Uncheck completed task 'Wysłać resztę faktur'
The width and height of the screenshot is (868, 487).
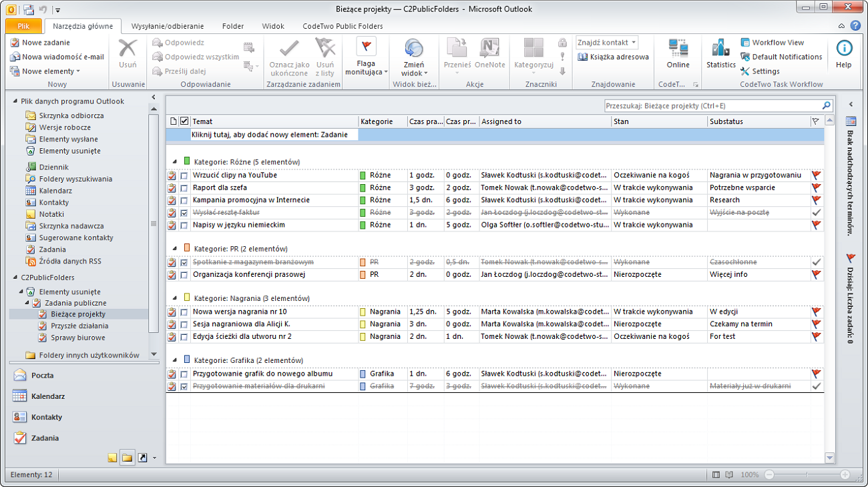click(182, 212)
